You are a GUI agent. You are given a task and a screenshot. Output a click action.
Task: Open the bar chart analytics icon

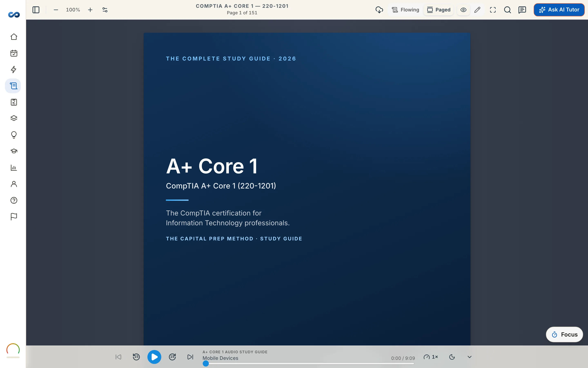click(14, 167)
